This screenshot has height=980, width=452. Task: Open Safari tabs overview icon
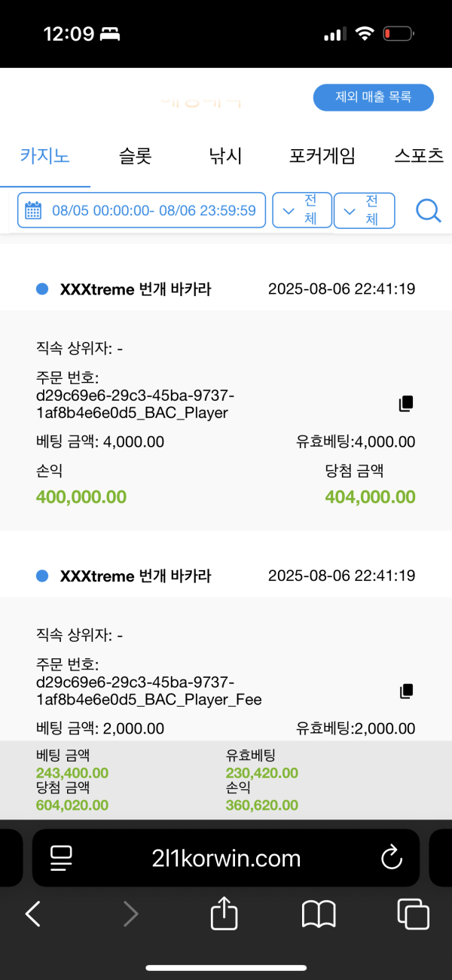pyautogui.click(x=413, y=914)
